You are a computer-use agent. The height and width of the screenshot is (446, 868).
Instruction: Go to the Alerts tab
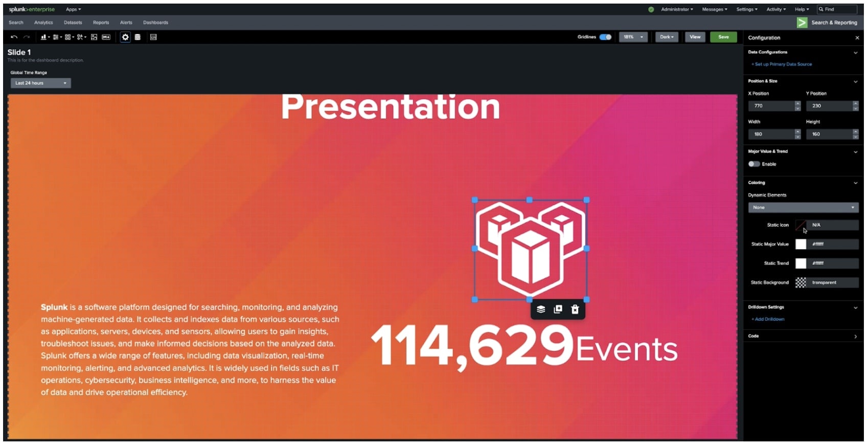pyautogui.click(x=126, y=23)
